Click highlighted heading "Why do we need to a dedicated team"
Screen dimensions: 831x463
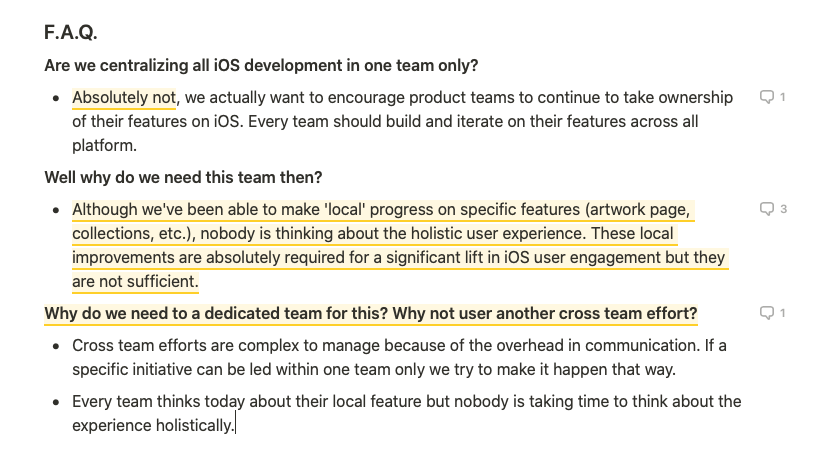coord(371,313)
